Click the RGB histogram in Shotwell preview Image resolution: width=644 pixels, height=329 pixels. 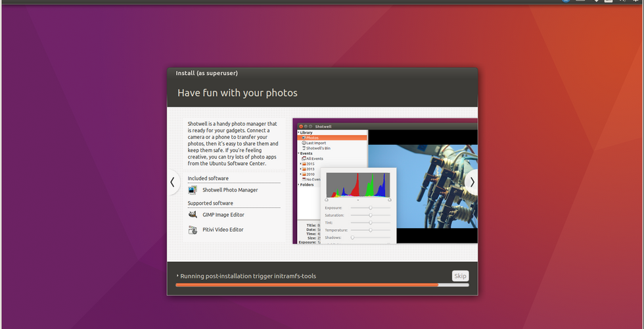358,185
